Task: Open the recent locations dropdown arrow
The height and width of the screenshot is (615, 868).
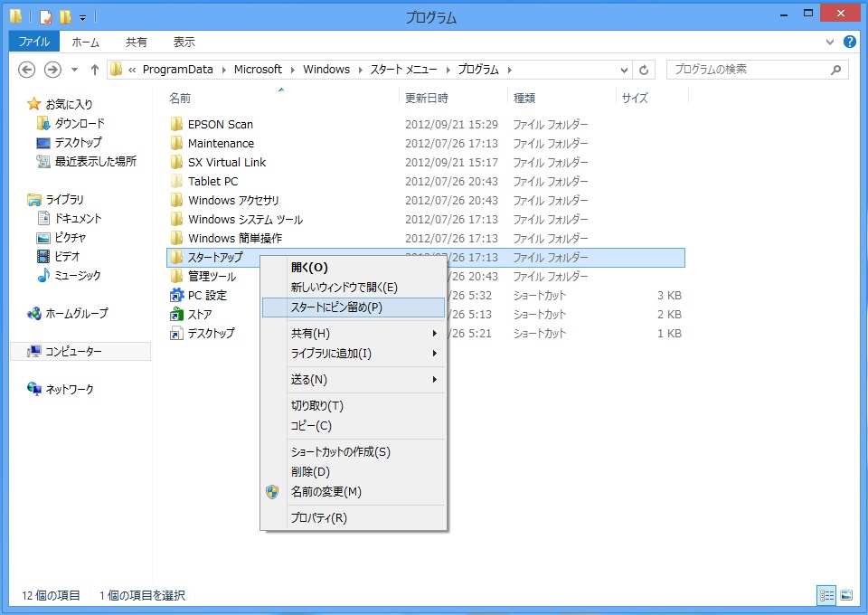Action: 74,70
